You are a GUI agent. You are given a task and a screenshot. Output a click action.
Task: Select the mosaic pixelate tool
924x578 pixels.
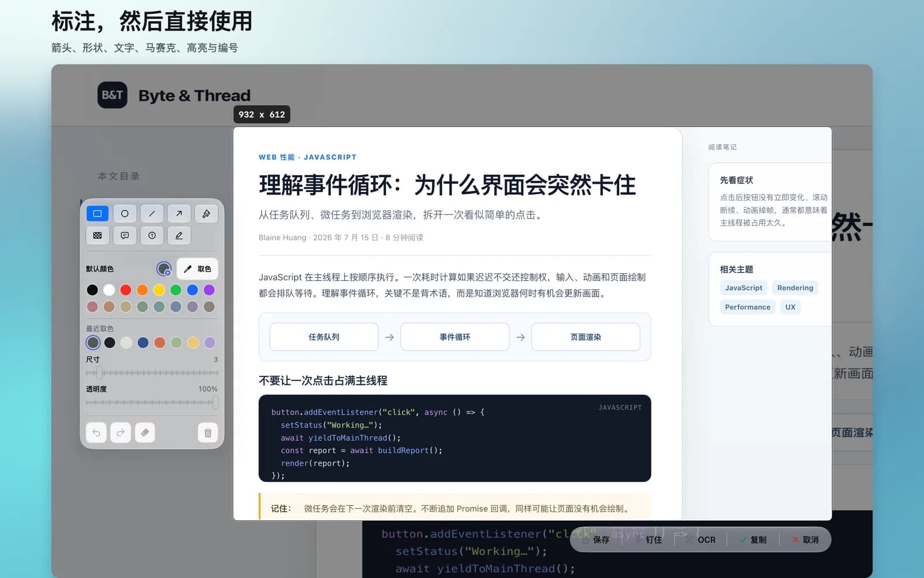click(97, 235)
